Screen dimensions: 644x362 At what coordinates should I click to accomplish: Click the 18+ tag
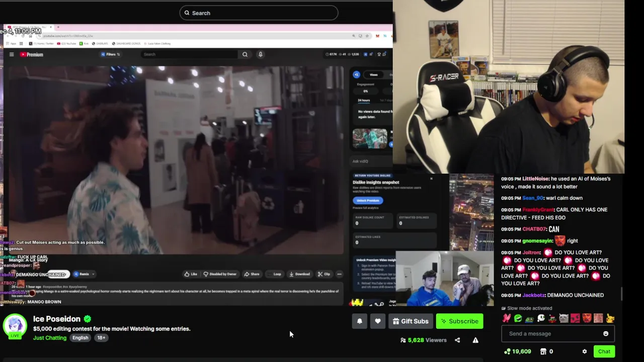pyautogui.click(x=101, y=338)
